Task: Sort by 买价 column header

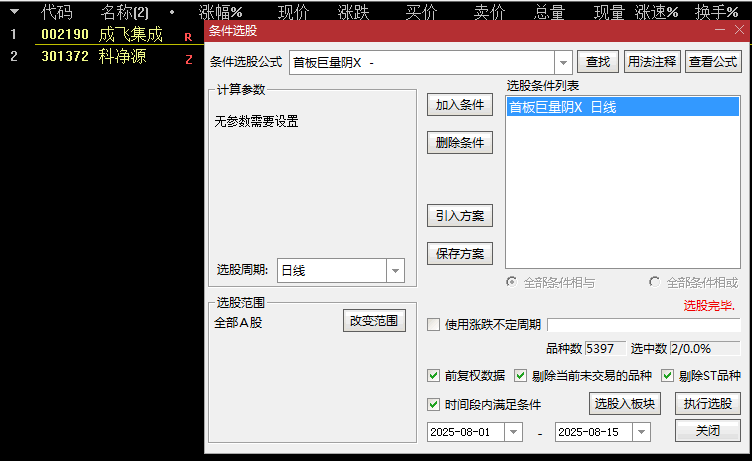Action: pyautogui.click(x=421, y=12)
